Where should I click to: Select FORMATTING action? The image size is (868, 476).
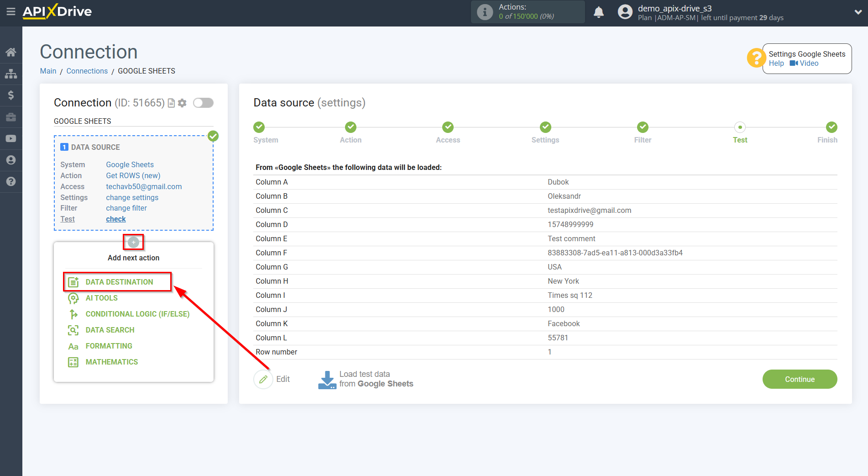point(109,346)
